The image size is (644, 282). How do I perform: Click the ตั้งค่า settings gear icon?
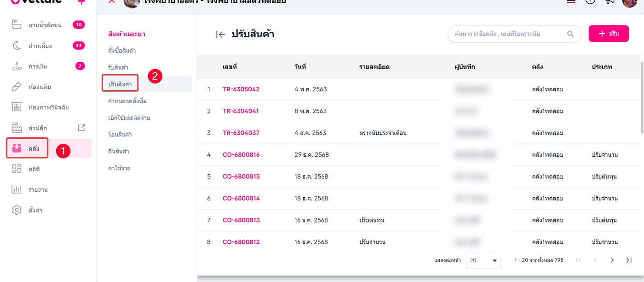[17, 210]
